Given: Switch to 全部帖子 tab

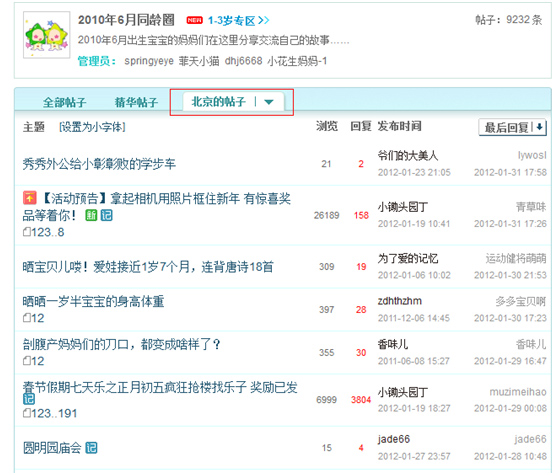Looking at the screenshot, I should [x=64, y=102].
